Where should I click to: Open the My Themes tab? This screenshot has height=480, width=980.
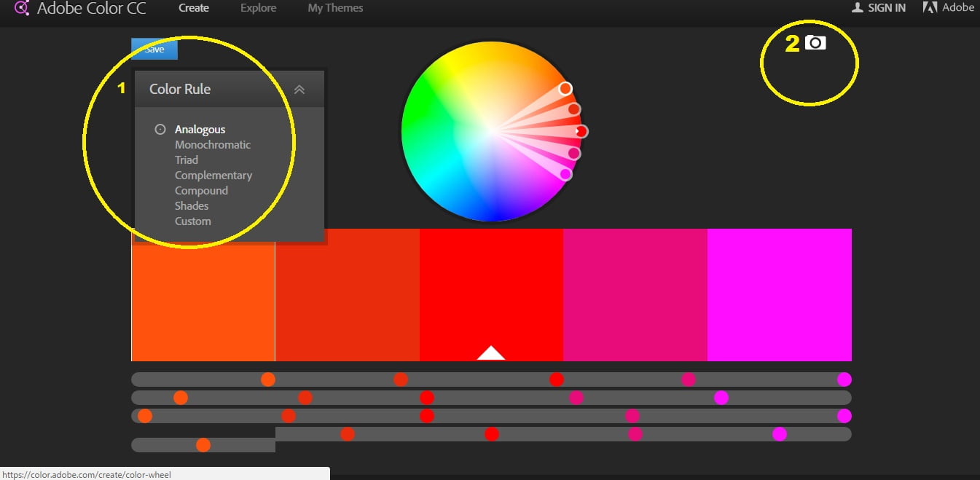(335, 8)
